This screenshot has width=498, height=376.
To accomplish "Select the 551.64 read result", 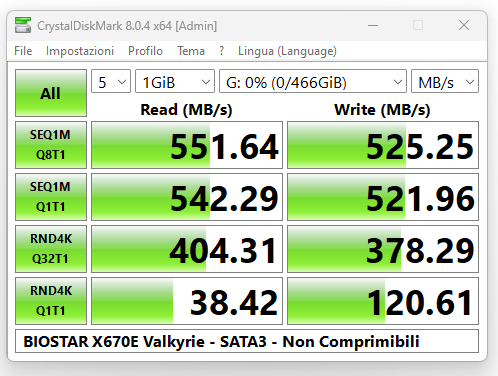I will click(187, 145).
